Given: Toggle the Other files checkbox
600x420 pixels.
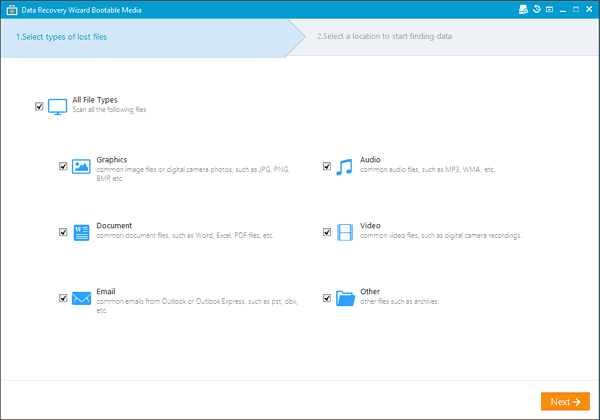Looking at the screenshot, I should 327,298.
